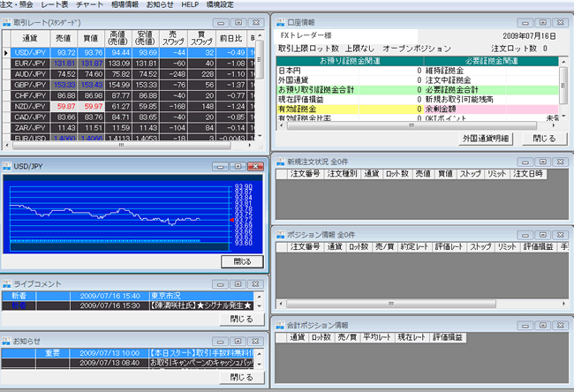Open the レート表 menu
This screenshot has height=392, width=574.
[54, 4]
